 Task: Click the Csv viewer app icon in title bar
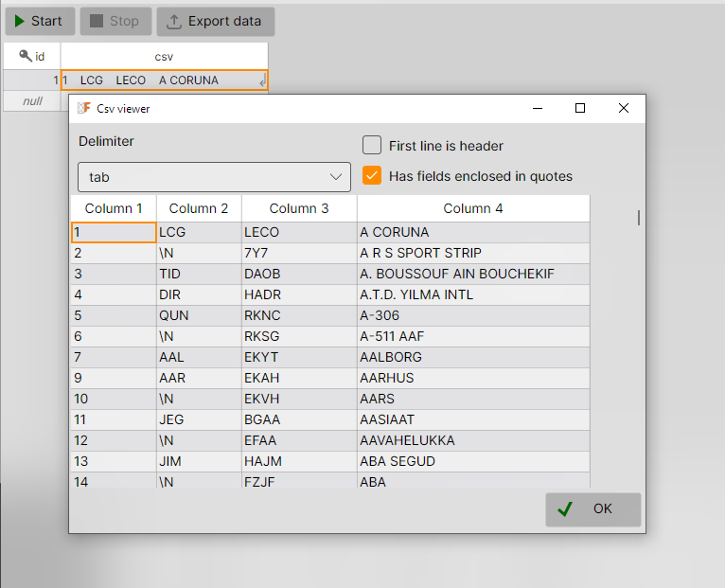click(84, 108)
